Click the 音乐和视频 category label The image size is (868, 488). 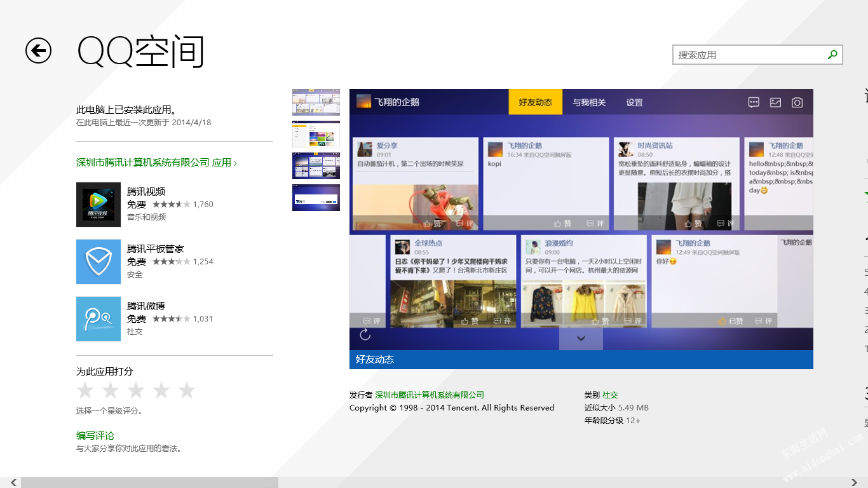[x=147, y=217]
